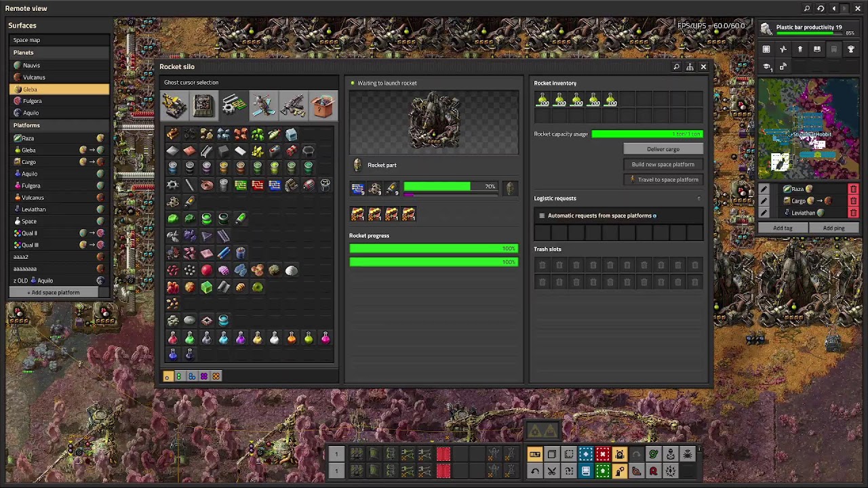Click first agricultural science pack stack in rocket inventory
This screenshot has width=868, height=488.
(543, 100)
